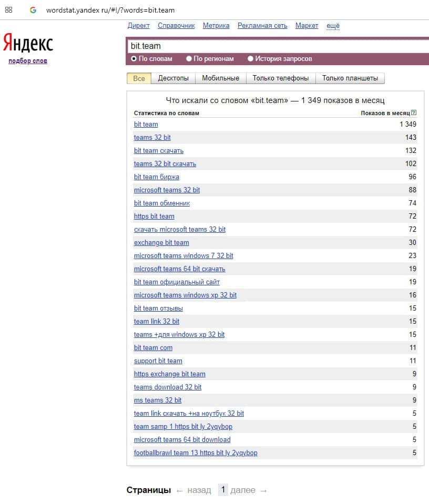The height and width of the screenshot is (504, 429).
Task: Open teams 32 bit скачать link
Action: (x=165, y=164)
